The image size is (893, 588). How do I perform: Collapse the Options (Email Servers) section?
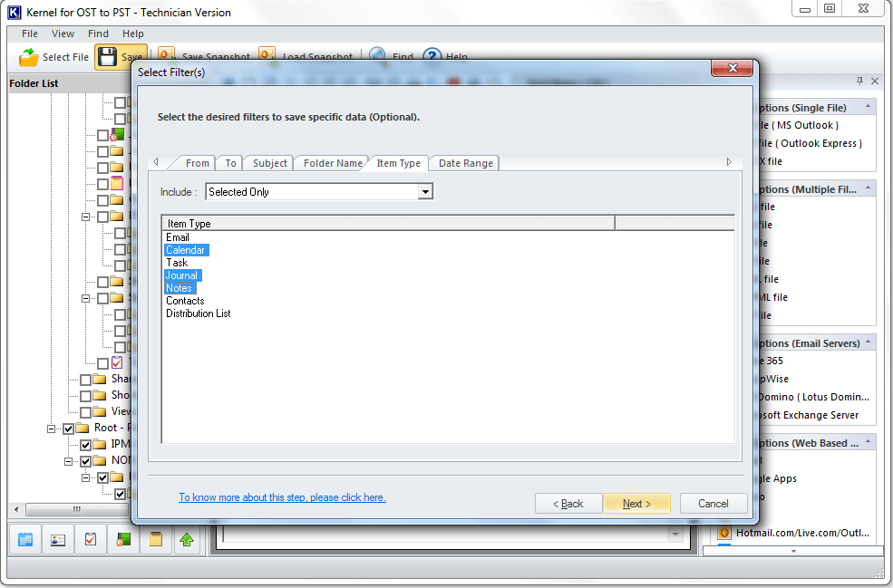[x=868, y=342]
